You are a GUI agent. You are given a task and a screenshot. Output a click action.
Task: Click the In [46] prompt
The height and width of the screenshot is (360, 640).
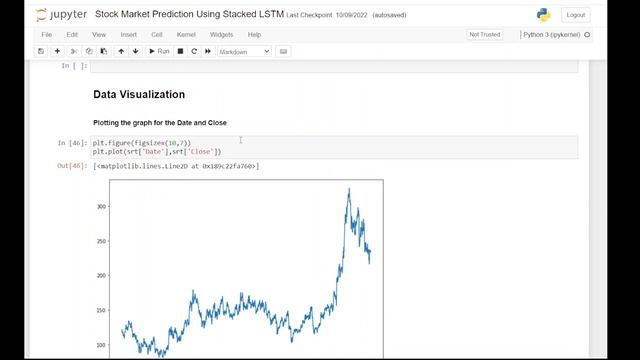(x=72, y=143)
